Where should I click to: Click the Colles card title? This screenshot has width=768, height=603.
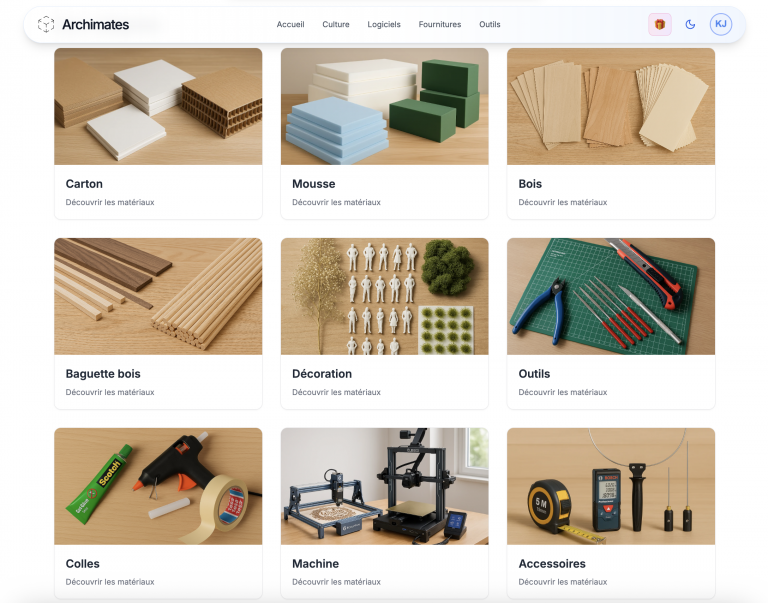tap(83, 564)
